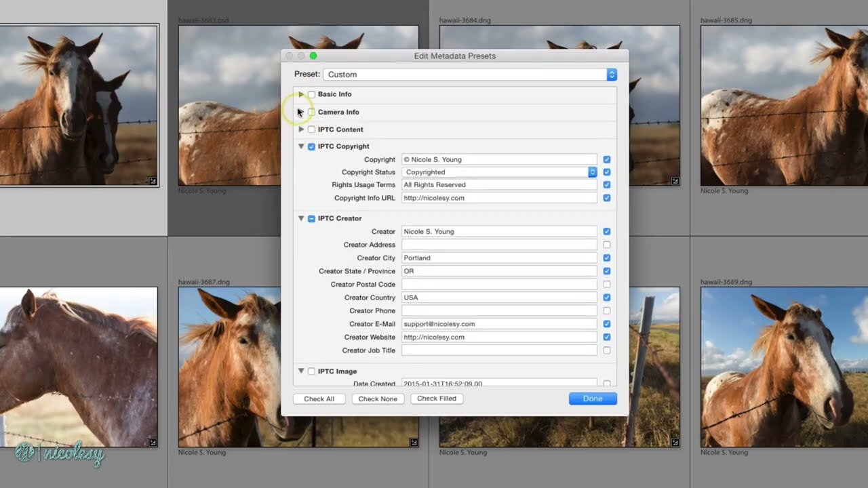Click the badge icon on hawaii-3687.dng thumbnail
The height and width of the screenshot is (488, 868).
414,443
